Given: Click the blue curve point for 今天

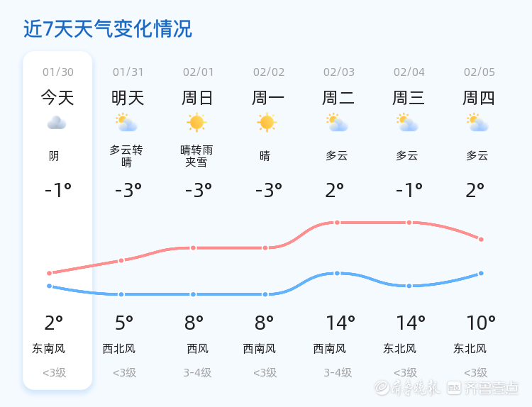Looking at the screenshot, I should (50, 286).
